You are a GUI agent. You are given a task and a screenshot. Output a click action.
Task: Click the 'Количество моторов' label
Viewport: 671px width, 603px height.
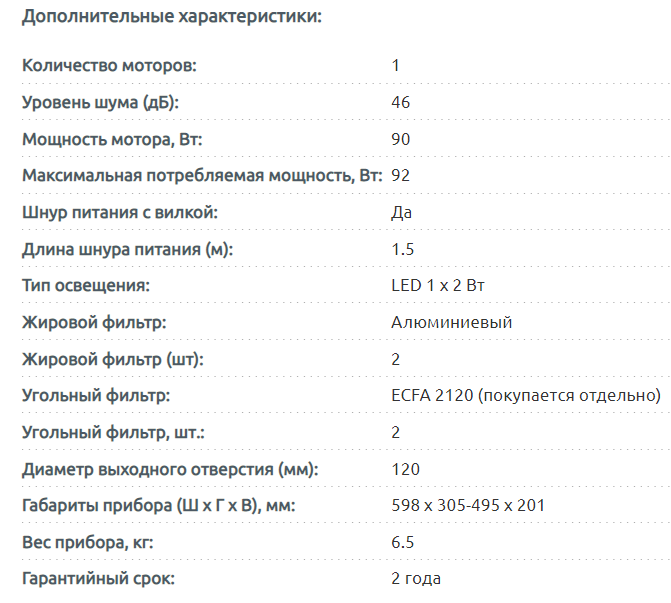point(110,66)
